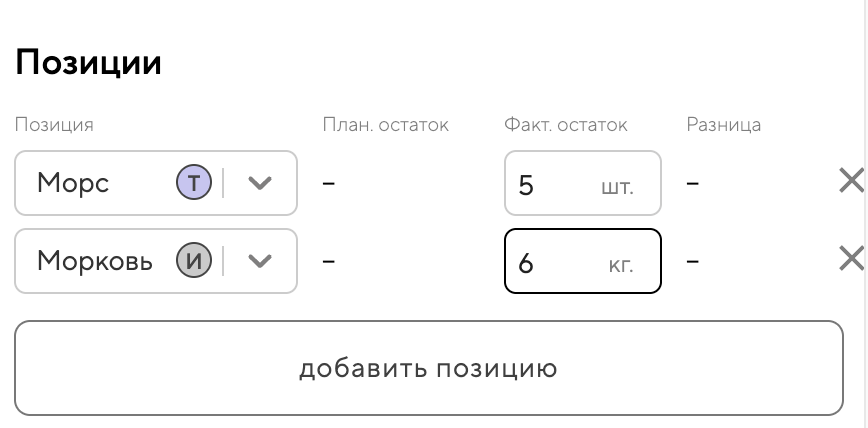The height and width of the screenshot is (428, 868).
Task: Click the Морс name in the position selector
Action: point(73,183)
